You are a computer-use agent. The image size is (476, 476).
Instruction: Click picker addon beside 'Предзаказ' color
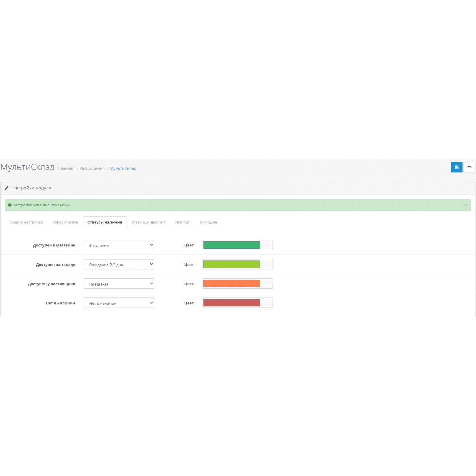[x=267, y=284]
